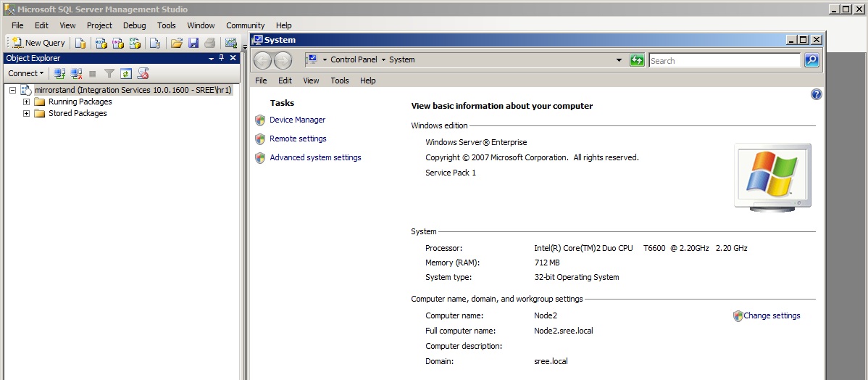Image resolution: width=868 pixels, height=380 pixels.
Task: Open Device Manager from Tasks
Action: pos(297,120)
